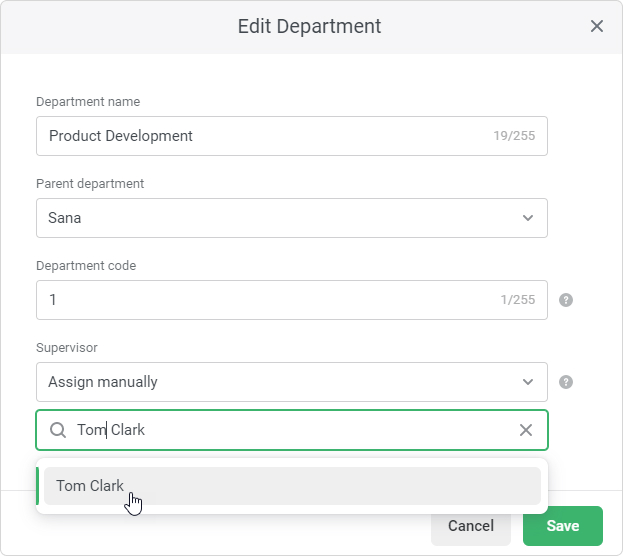Cancel editing the department

coord(471,526)
